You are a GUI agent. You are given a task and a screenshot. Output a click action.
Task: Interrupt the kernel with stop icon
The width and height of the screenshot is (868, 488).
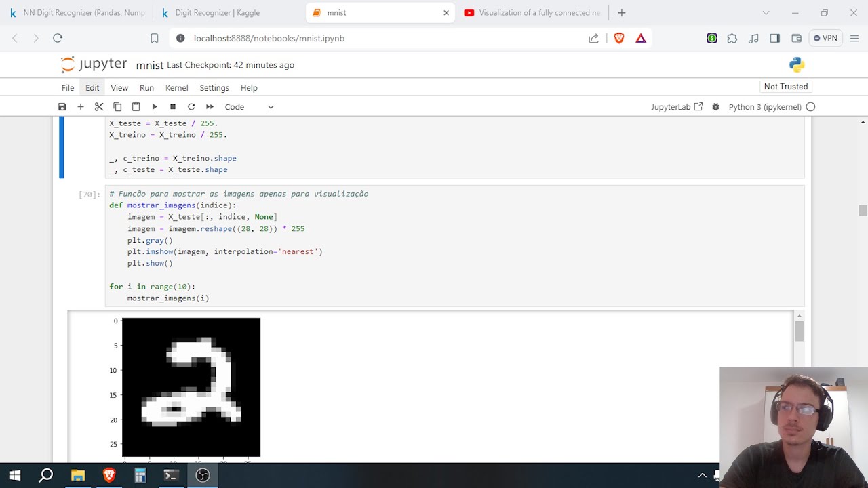173,107
